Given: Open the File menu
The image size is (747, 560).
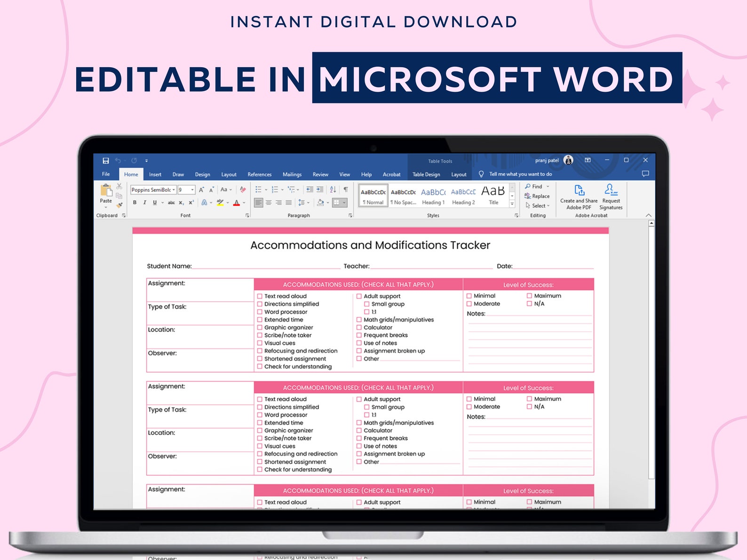Looking at the screenshot, I should point(106,174).
